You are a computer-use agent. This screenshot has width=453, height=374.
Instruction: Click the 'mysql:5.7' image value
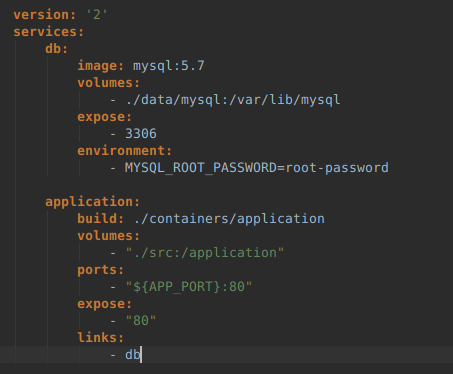(x=169, y=66)
